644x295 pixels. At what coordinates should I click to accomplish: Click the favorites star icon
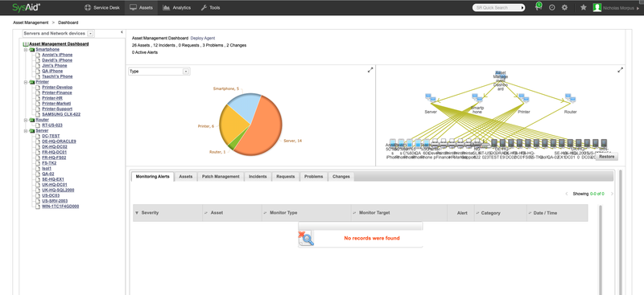pyautogui.click(x=583, y=7)
